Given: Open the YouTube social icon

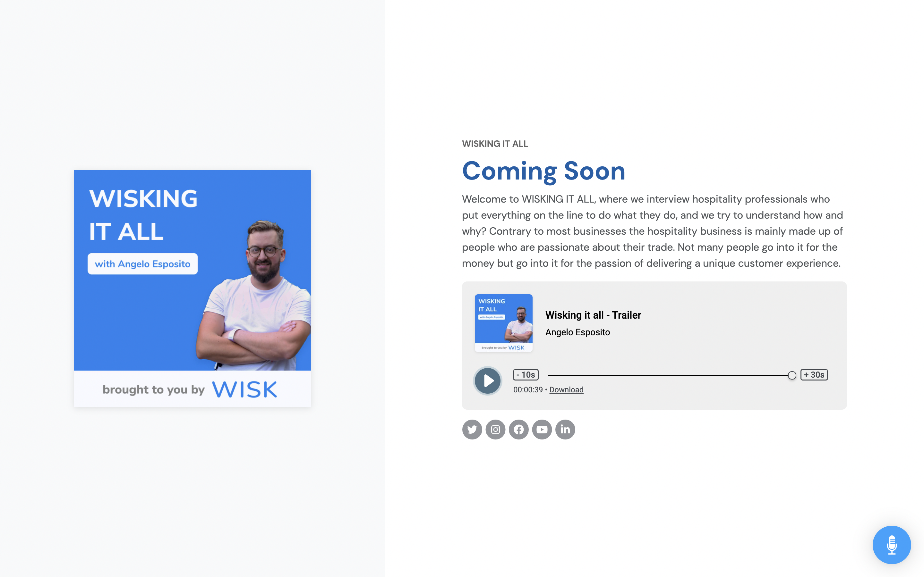Looking at the screenshot, I should (x=542, y=429).
